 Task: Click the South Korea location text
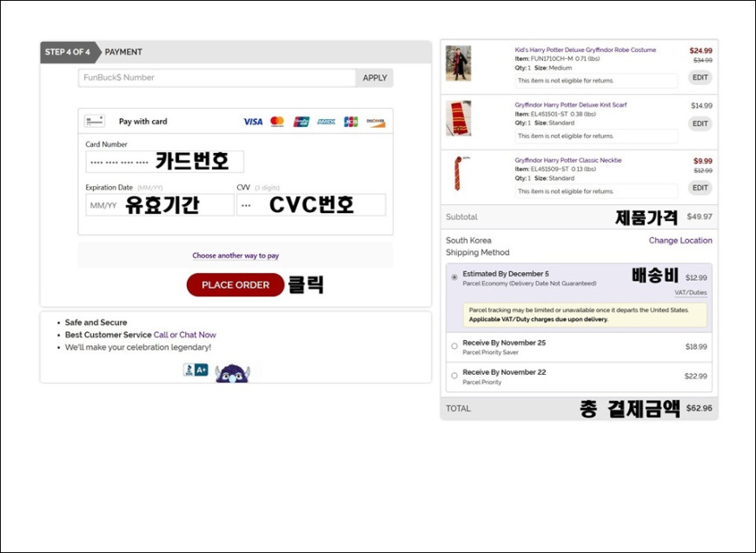[468, 240]
